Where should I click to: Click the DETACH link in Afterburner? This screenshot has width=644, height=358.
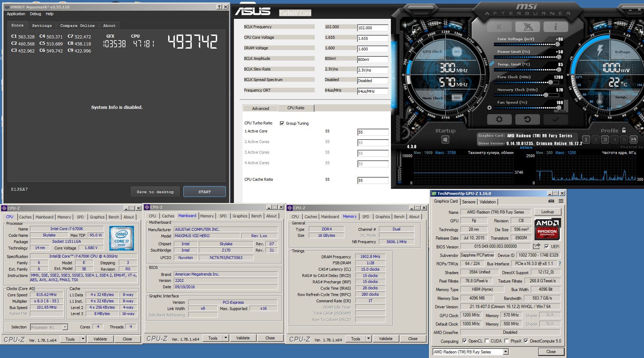(526, 148)
